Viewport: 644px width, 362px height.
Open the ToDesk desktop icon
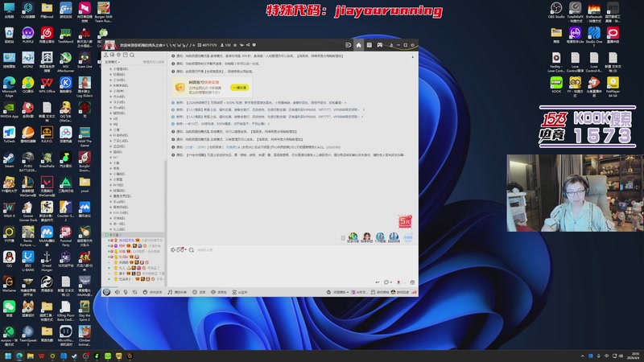(x=9, y=135)
